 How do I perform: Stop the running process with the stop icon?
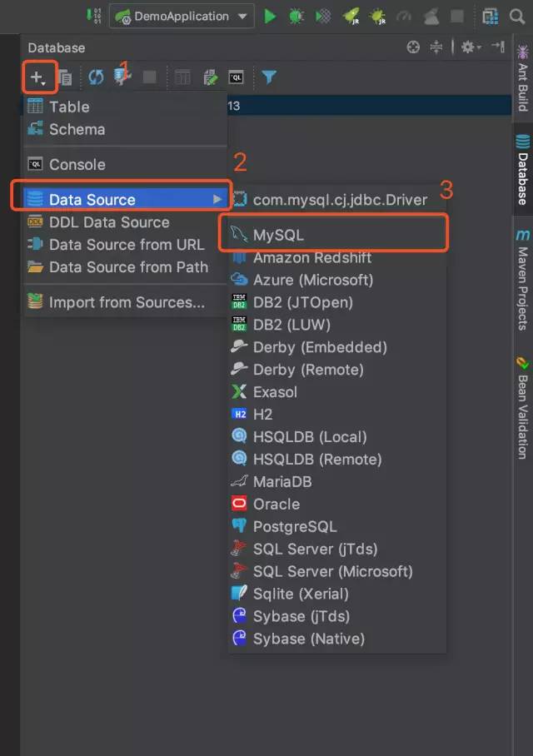(455, 16)
